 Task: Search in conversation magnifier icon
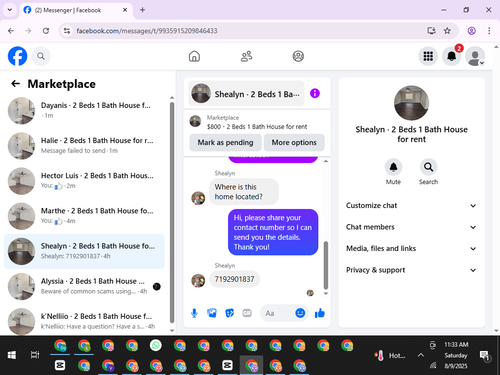tap(428, 167)
